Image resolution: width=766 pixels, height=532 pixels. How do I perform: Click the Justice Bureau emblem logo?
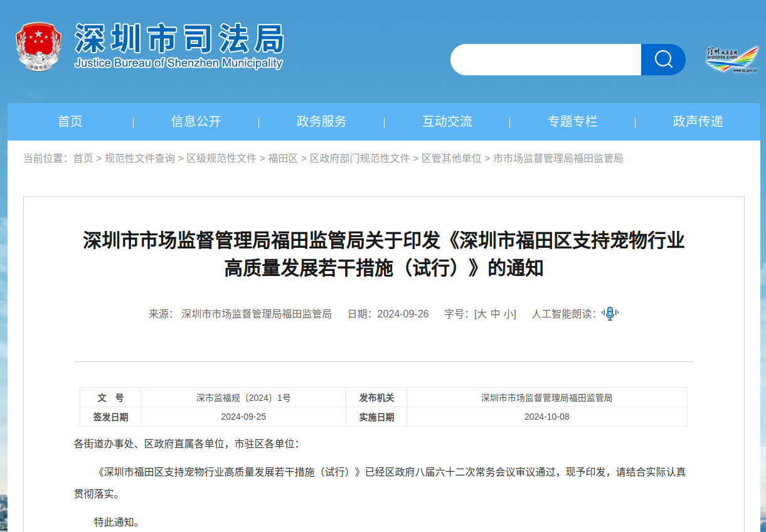[x=38, y=47]
